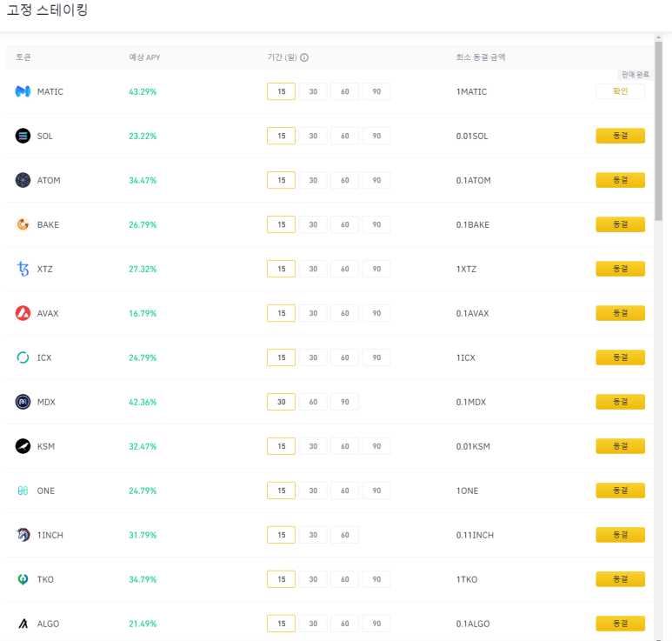Click the SOL token icon
Image resolution: width=672 pixels, height=641 pixels.
point(23,136)
